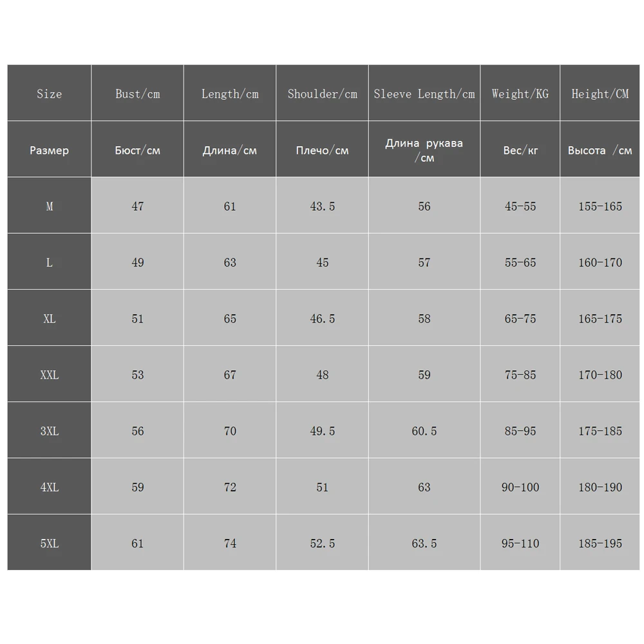Select the XXL size row label
Viewport: 644px width, 644px height.
49,375
